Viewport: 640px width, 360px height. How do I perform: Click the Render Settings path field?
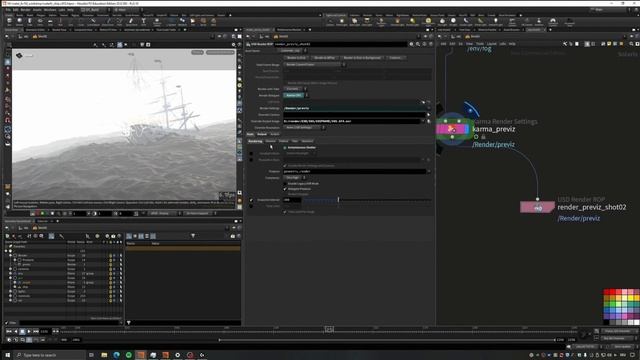coord(353,108)
